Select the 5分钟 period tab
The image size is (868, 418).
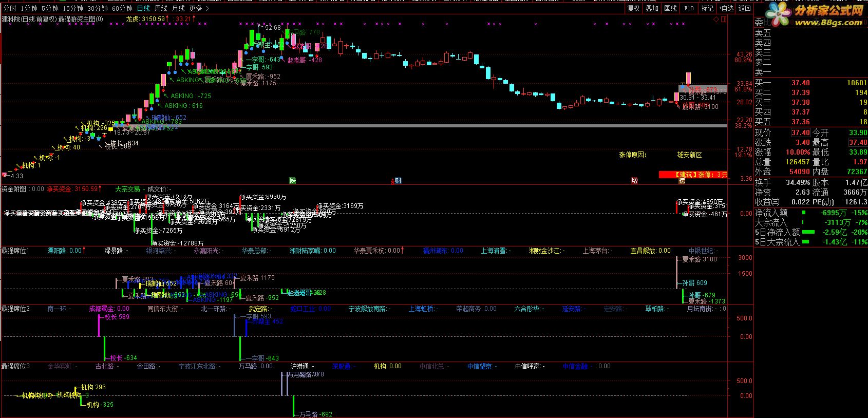tap(50, 8)
